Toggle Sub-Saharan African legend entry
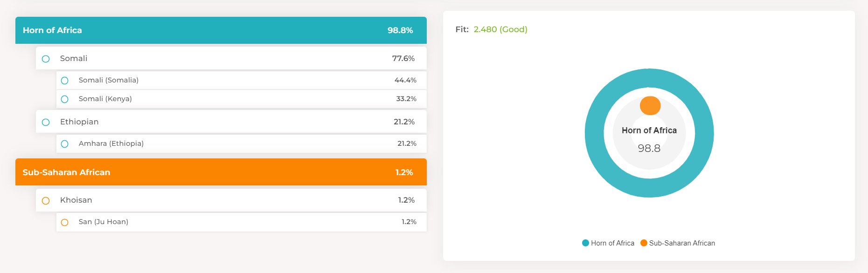Screen dimensions: 868x273 tap(678, 243)
